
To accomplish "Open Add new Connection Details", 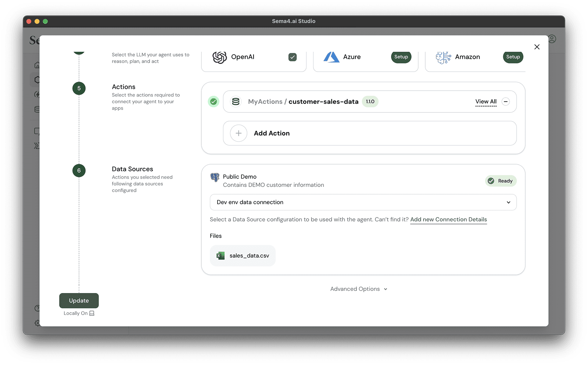I will 448,219.
